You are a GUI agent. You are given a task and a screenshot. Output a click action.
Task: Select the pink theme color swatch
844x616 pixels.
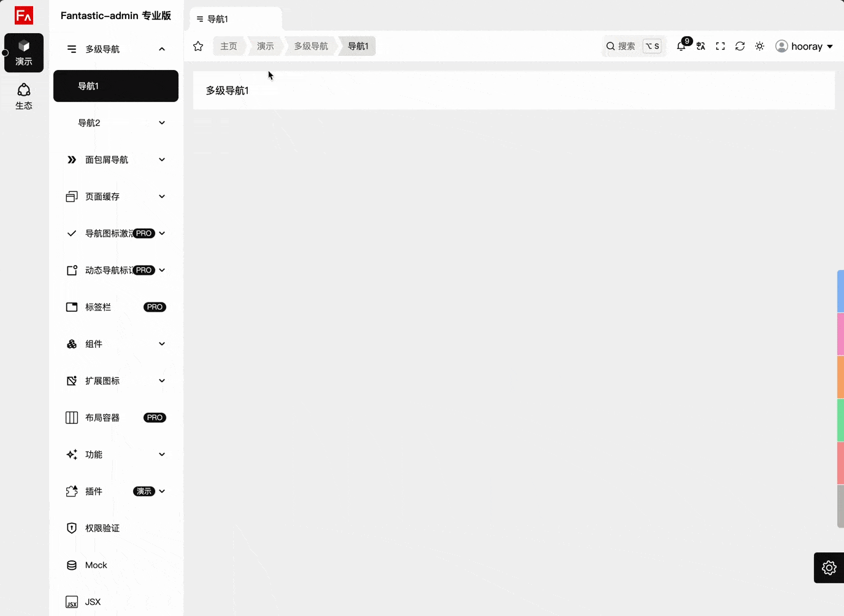840,334
